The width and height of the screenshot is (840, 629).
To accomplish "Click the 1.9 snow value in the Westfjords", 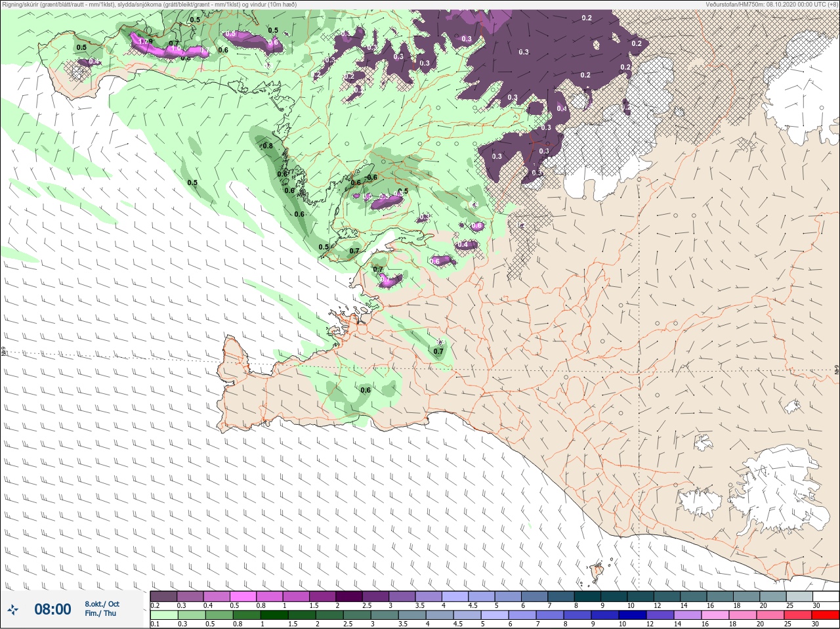I will point(146,41).
